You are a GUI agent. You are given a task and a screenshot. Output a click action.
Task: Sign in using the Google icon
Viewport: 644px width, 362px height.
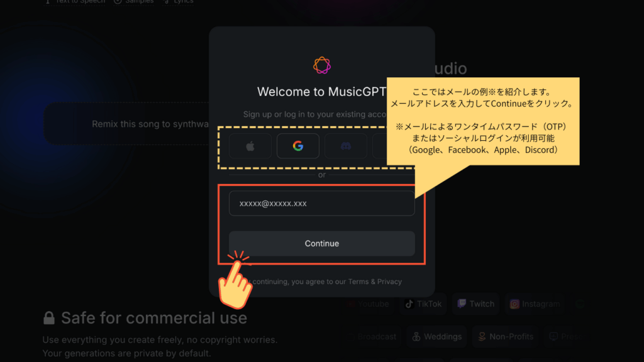coord(297,145)
